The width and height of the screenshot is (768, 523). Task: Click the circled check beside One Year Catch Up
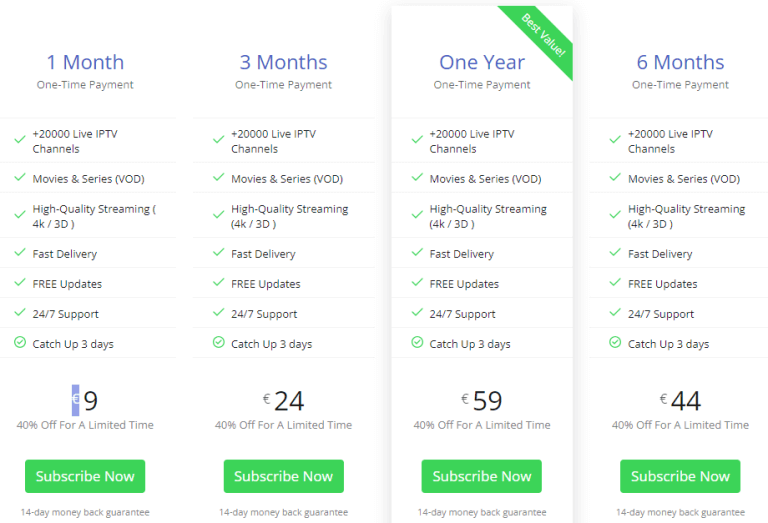point(417,343)
